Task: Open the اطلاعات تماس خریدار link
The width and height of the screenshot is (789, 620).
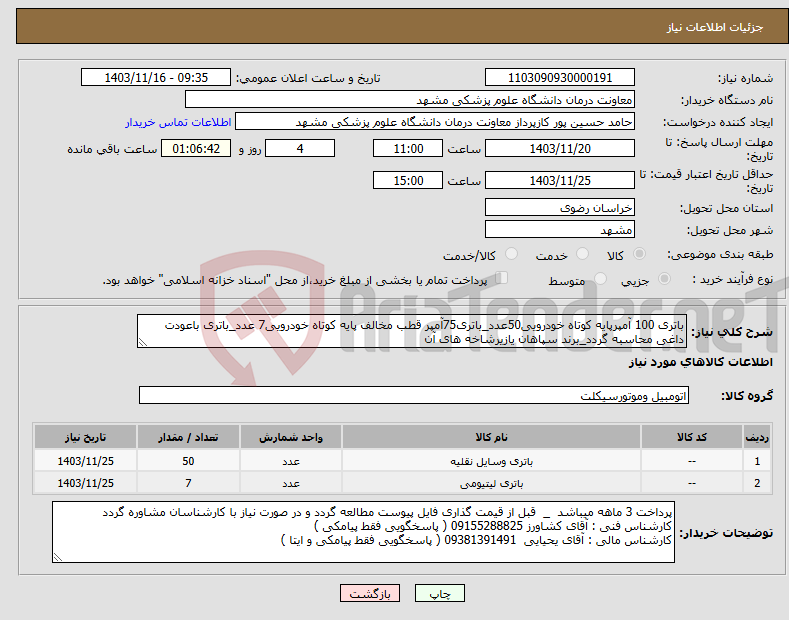Action: tap(178, 122)
